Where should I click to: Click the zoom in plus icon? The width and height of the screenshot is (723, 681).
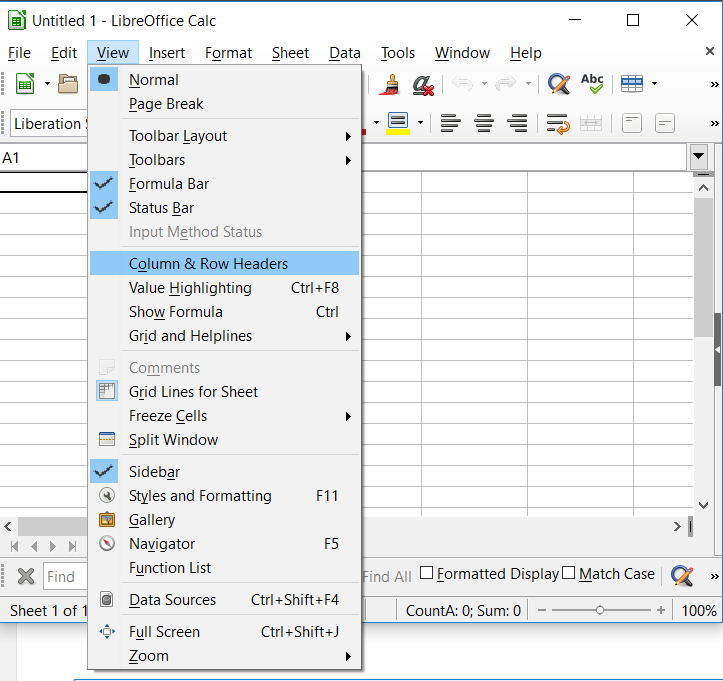tap(661, 610)
